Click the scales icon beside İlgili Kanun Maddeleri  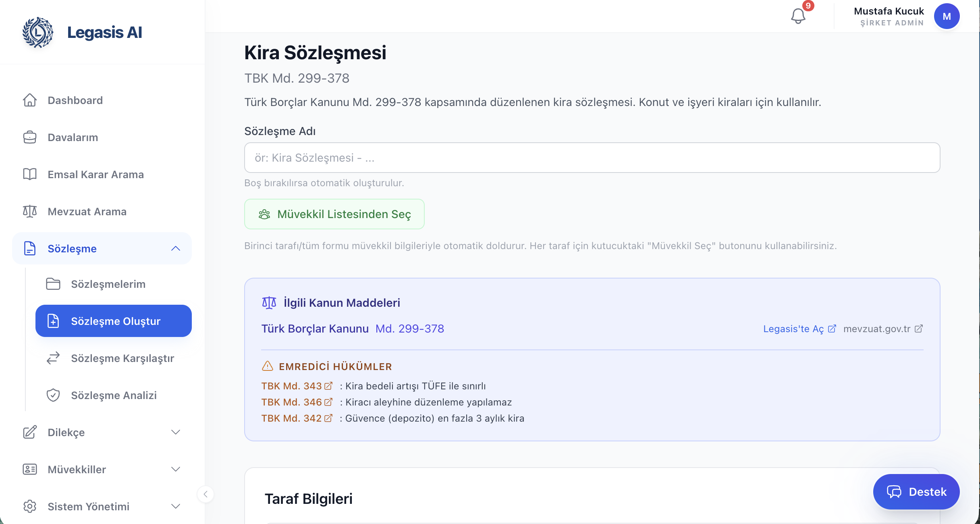[269, 303]
